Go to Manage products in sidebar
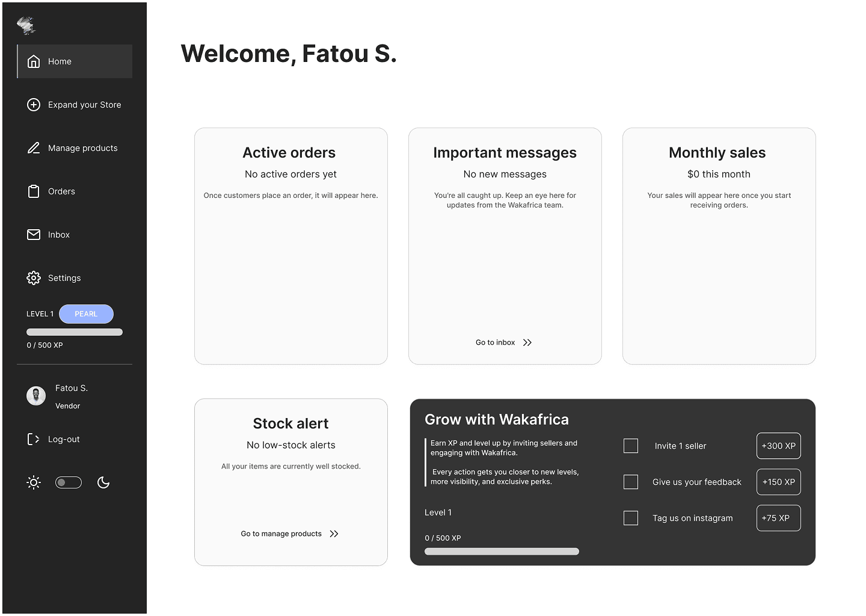866x616 pixels. [x=75, y=148]
